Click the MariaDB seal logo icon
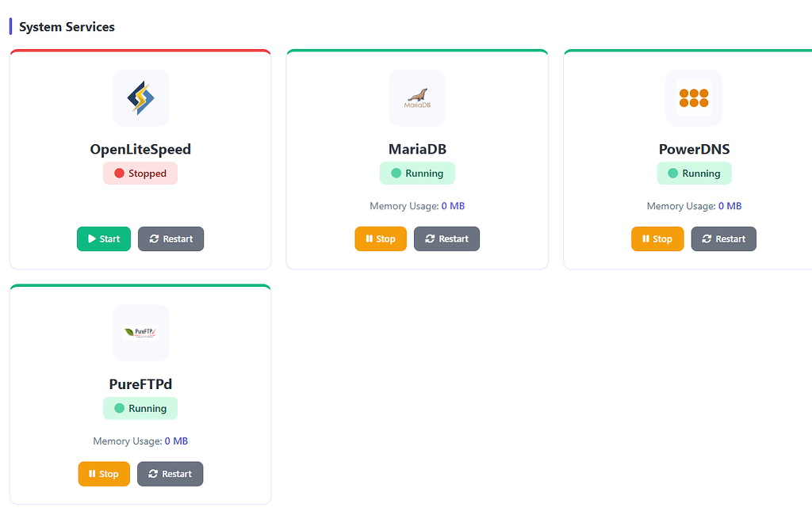This screenshot has height=519, width=812. click(x=416, y=97)
